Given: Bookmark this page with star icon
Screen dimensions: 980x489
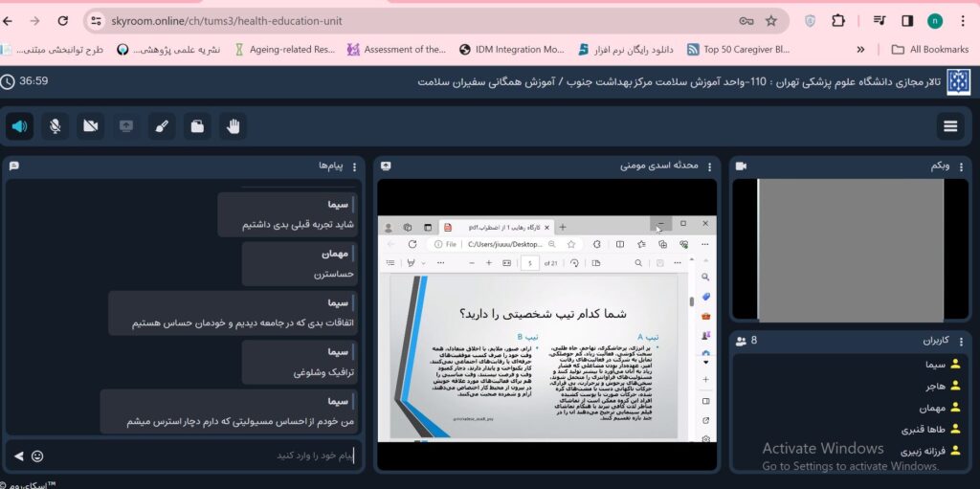Looking at the screenshot, I should point(771,21).
